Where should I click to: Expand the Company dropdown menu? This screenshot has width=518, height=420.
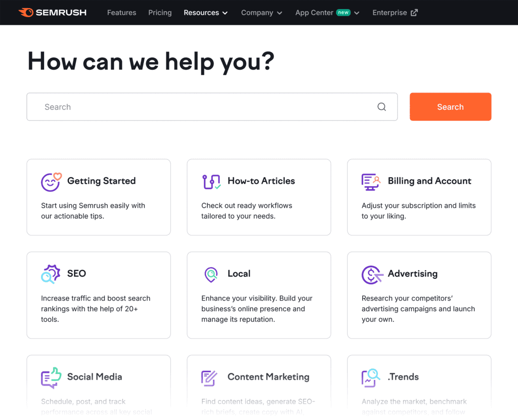tap(262, 13)
